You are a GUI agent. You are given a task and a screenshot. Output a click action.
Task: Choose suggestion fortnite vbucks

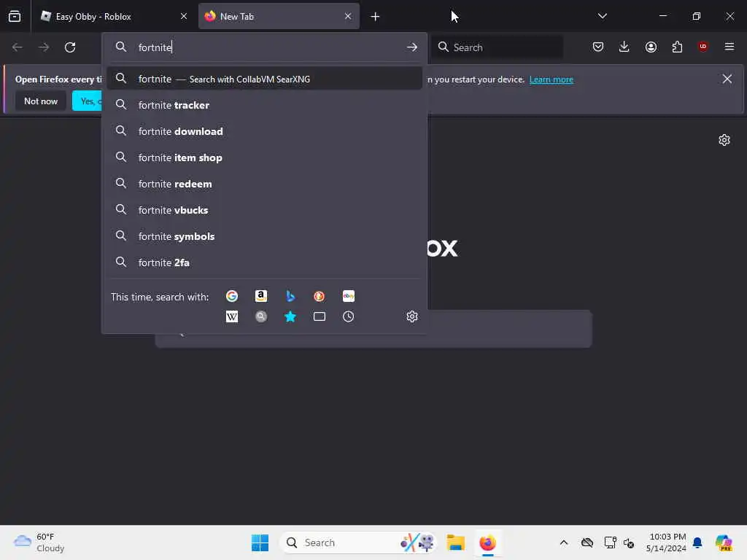264,210
